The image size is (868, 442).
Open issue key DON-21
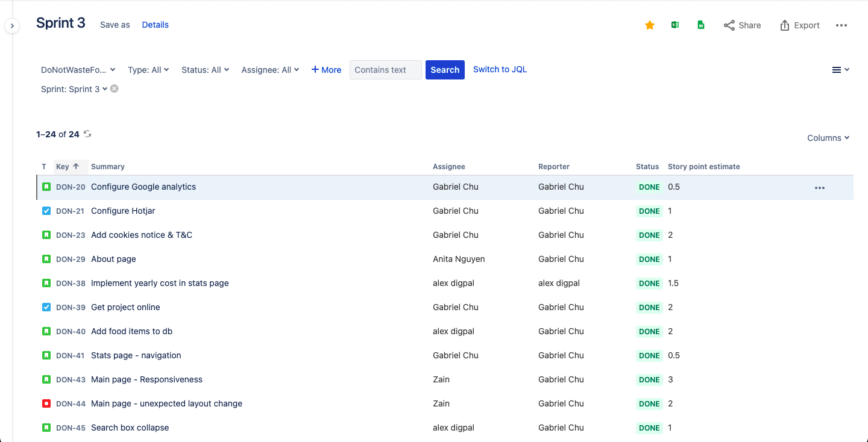[x=71, y=211]
